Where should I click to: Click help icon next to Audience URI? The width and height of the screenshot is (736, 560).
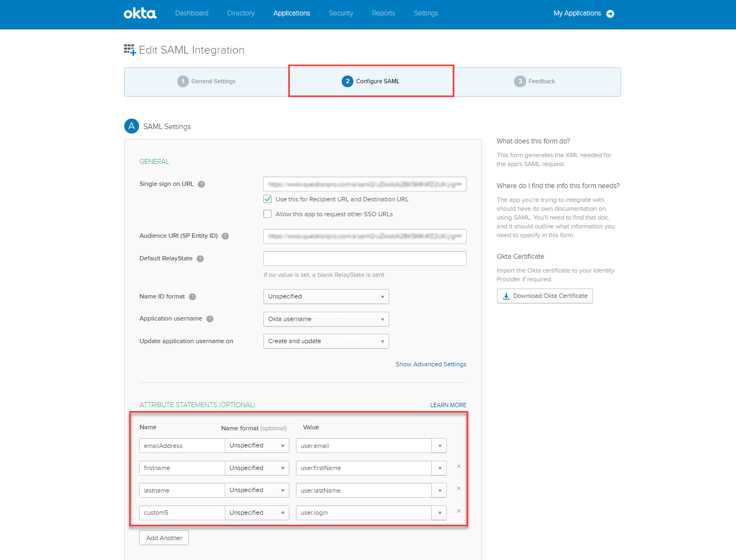[x=225, y=236]
